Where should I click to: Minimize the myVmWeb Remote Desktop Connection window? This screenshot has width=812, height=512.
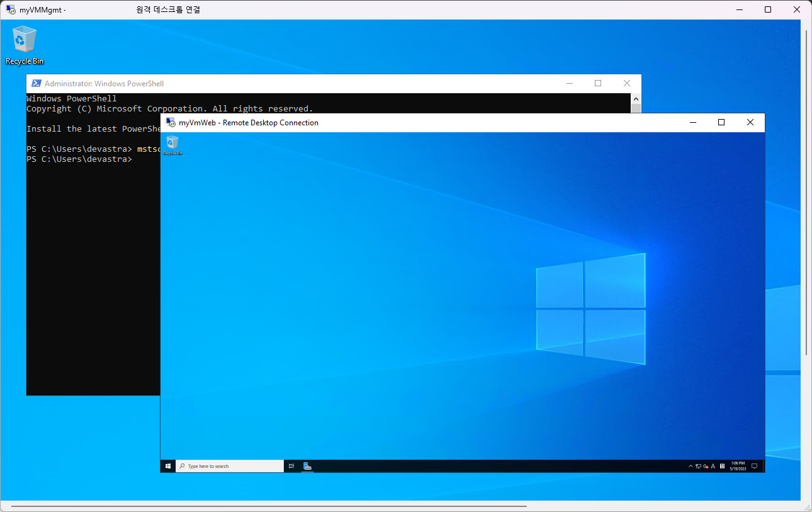coord(692,122)
